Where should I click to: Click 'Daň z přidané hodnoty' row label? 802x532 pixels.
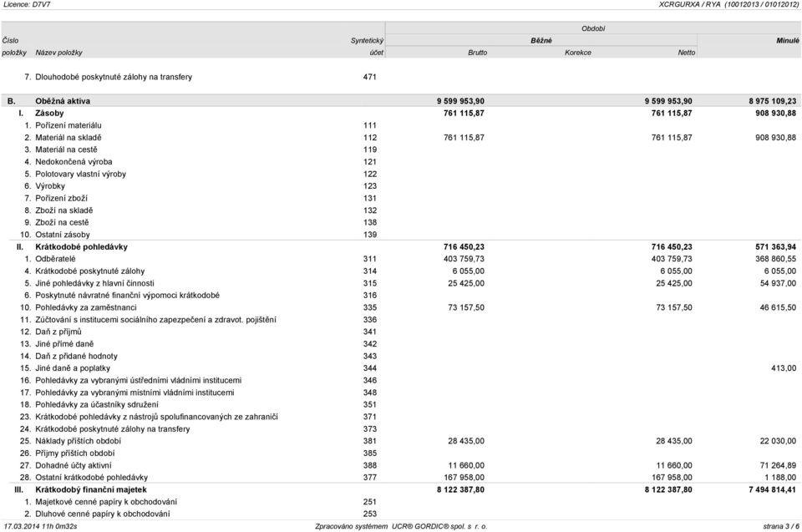pyautogui.click(x=76, y=356)
